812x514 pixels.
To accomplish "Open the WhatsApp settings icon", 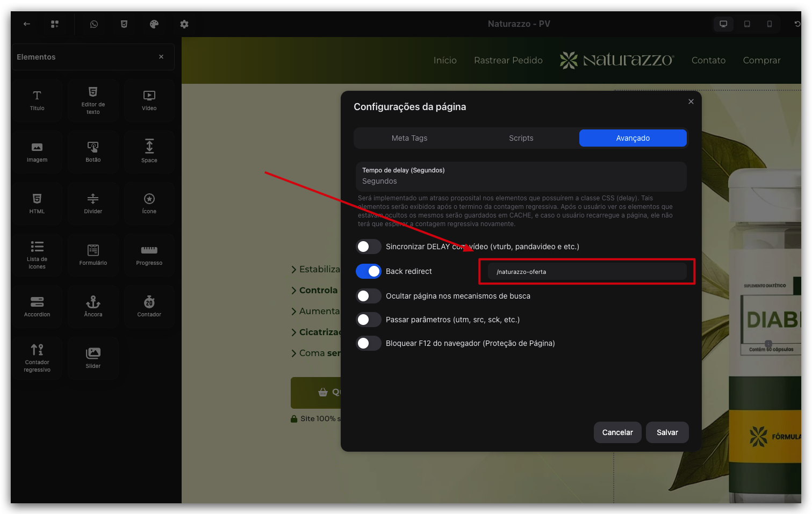I will tap(94, 24).
